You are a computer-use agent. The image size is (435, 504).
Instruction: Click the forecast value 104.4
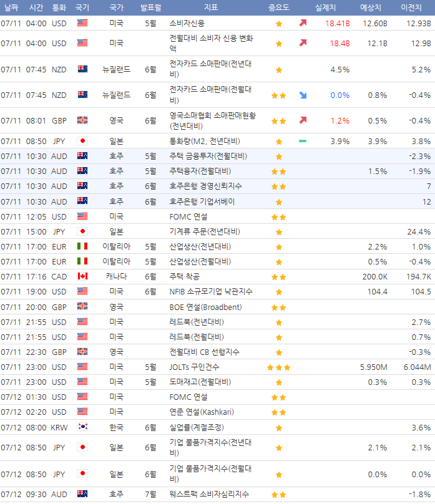point(378,292)
